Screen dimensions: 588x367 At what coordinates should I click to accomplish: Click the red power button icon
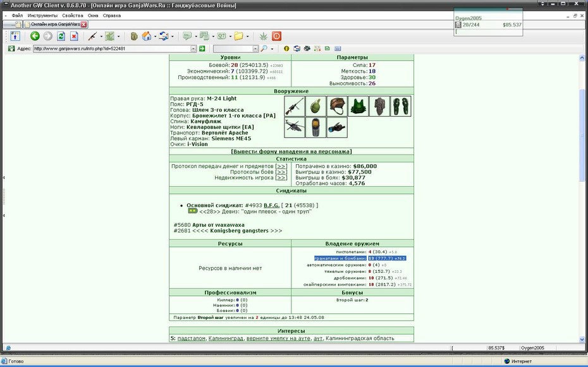click(277, 37)
